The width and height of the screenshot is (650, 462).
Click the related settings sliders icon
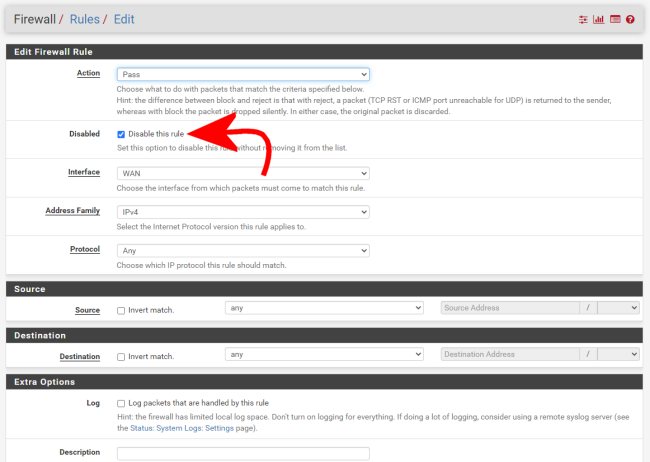tap(583, 19)
